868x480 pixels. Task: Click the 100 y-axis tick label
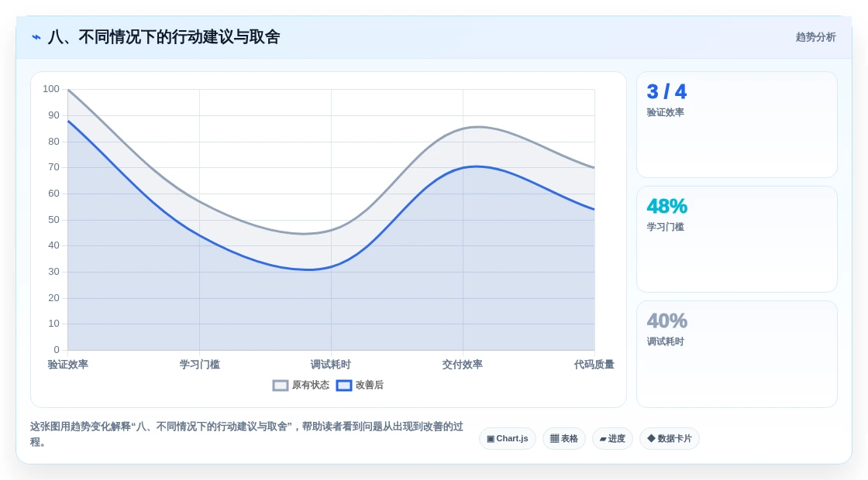(51, 89)
